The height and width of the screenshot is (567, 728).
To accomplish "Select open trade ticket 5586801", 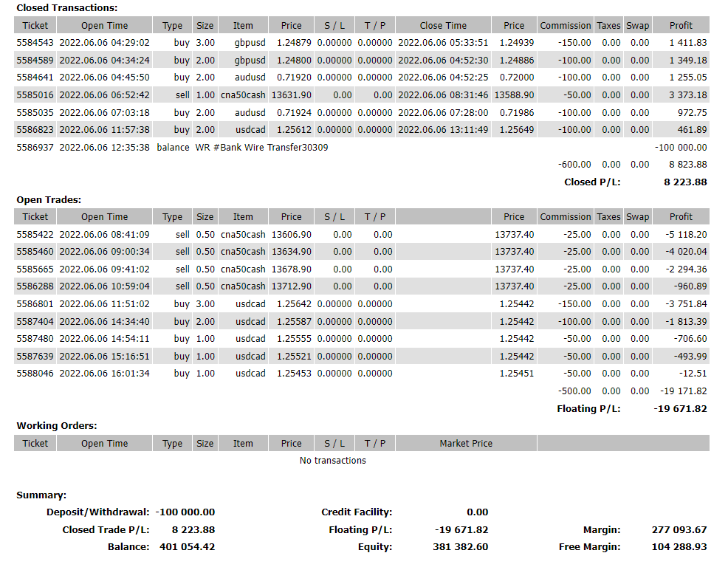I will (x=35, y=304).
